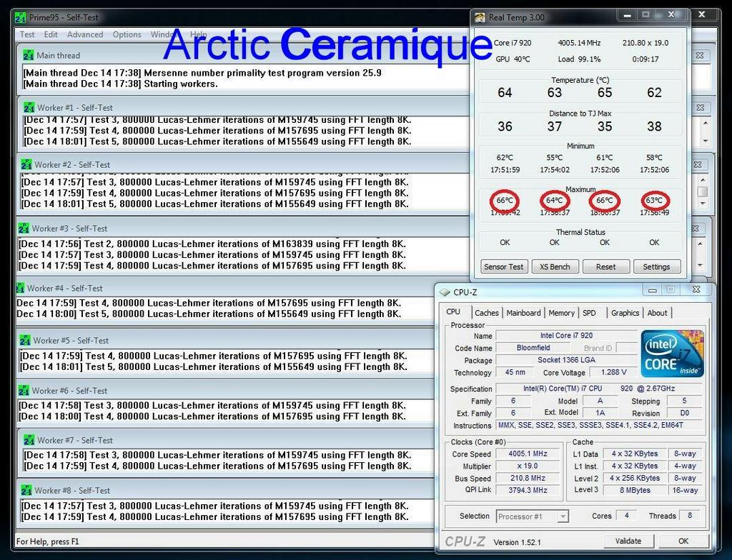This screenshot has width=732, height=560.
Task: Click the Worker #1 window icon
Action: pos(29,107)
